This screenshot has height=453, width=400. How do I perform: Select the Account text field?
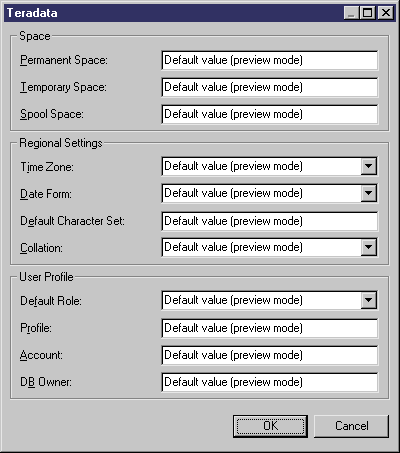270,355
